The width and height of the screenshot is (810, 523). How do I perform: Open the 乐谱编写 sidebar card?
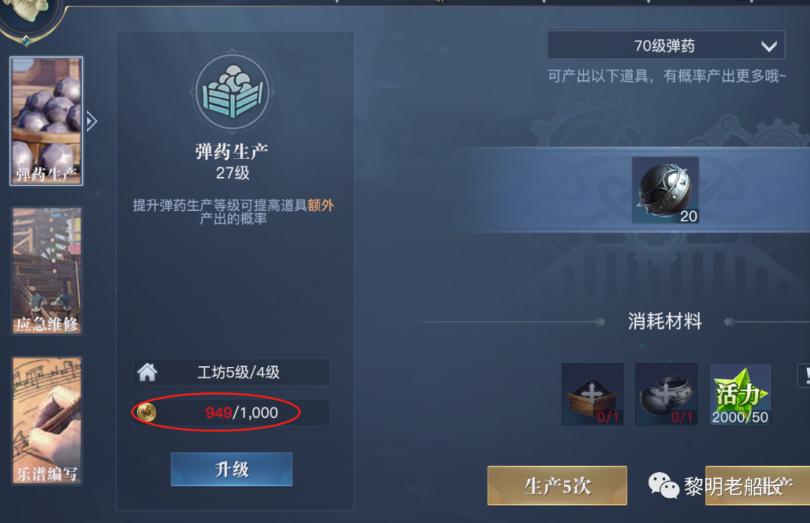(46, 420)
